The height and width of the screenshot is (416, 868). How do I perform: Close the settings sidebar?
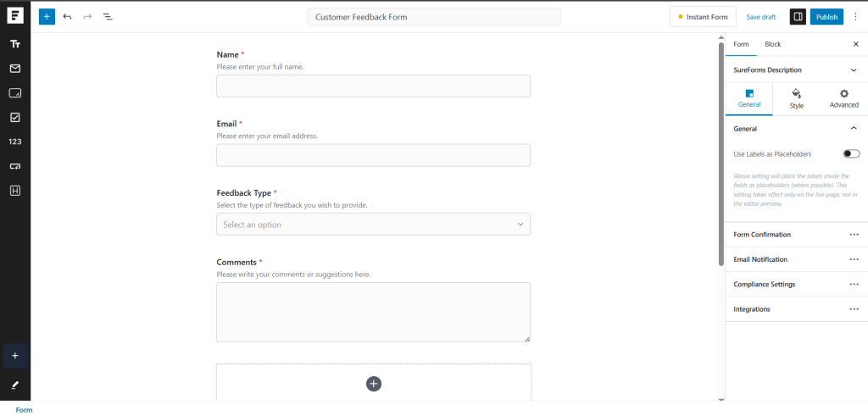[856, 44]
